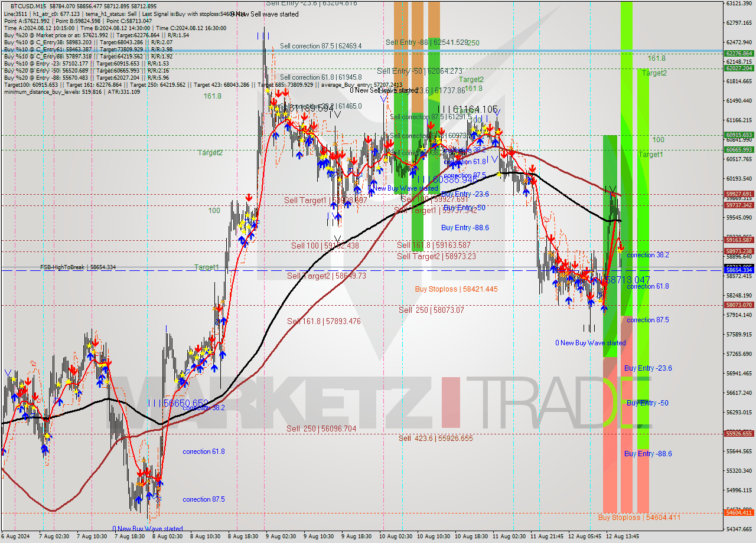The width and height of the screenshot is (756, 543).
Task: Click the 'Buy %10 @ C_Entry38' line
Action: [87, 44]
